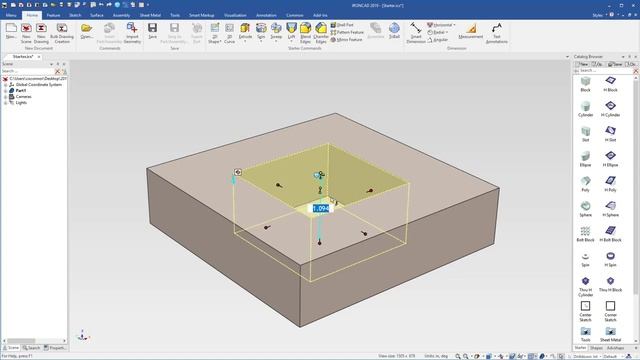Viewport: 640px width, 360px height.
Task: Activate the TriBall tool
Action: tap(394, 31)
